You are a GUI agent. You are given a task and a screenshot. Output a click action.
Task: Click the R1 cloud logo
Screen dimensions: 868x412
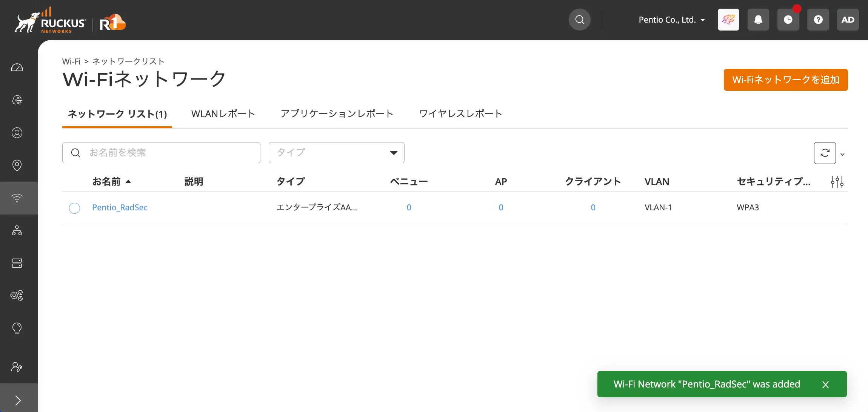pos(112,23)
